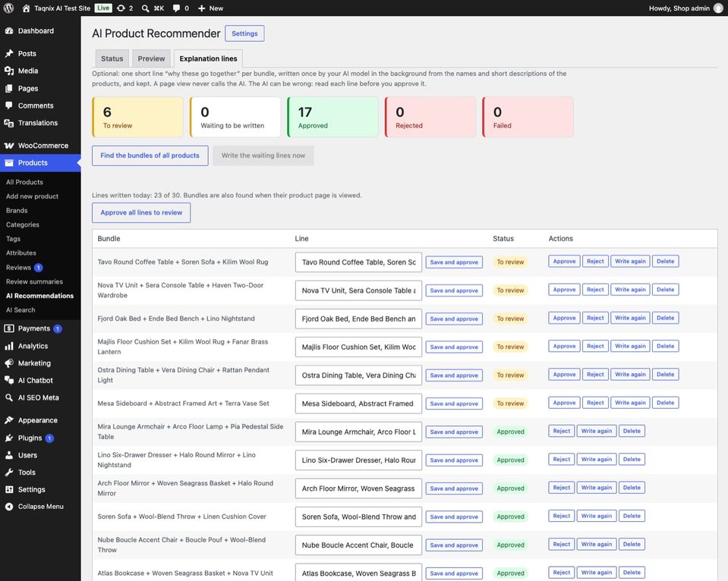Image resolution: width=728 pixels, height=581 pixels.
Task: Click the Live site status badge
Action: 103,8
